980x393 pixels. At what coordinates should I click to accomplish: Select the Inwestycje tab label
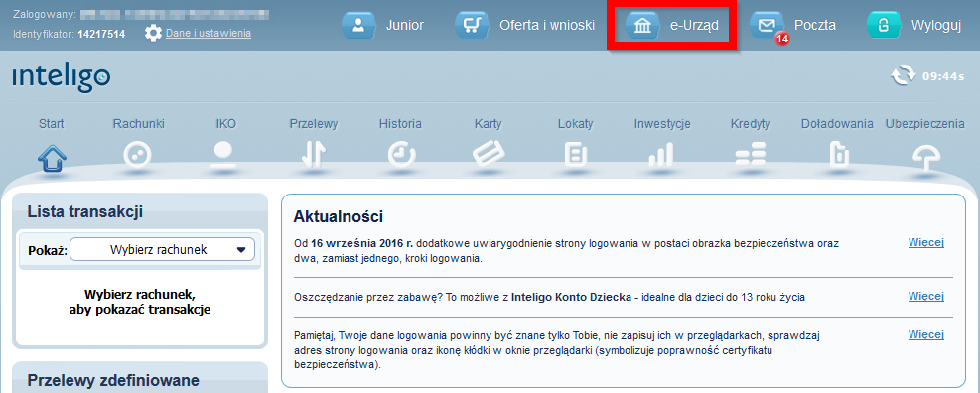(x=662, y=124)
